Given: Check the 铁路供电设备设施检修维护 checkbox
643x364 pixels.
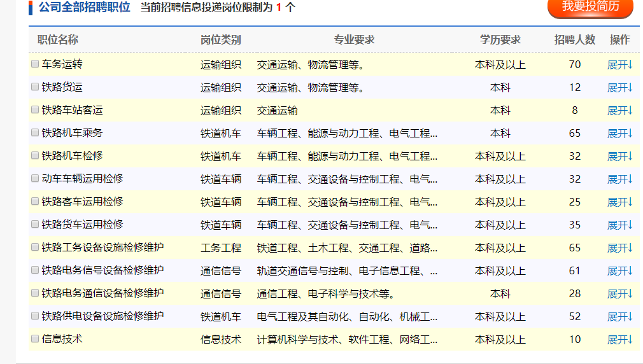Looking at the screenshot, I should coord(35,316).
